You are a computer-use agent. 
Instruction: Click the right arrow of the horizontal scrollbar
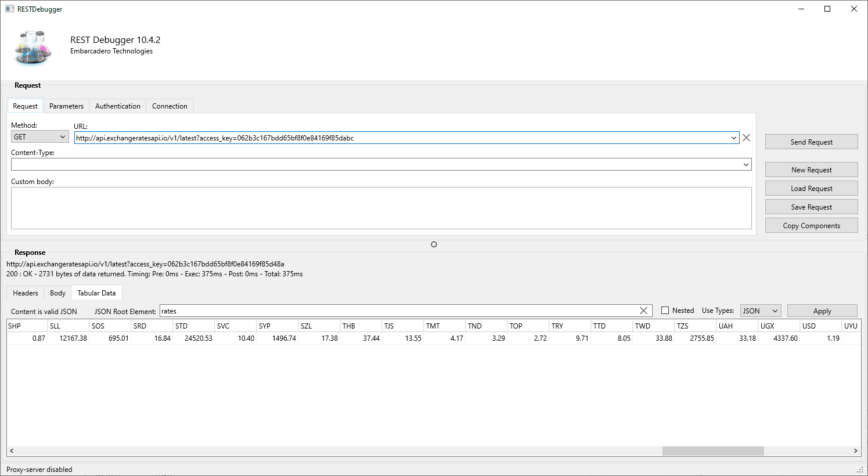click(855, 450)
